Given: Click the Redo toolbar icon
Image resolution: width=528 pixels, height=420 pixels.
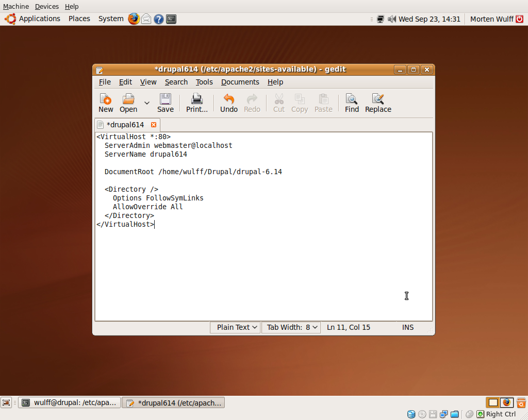Looking at the screenshot, I should 252,103.
